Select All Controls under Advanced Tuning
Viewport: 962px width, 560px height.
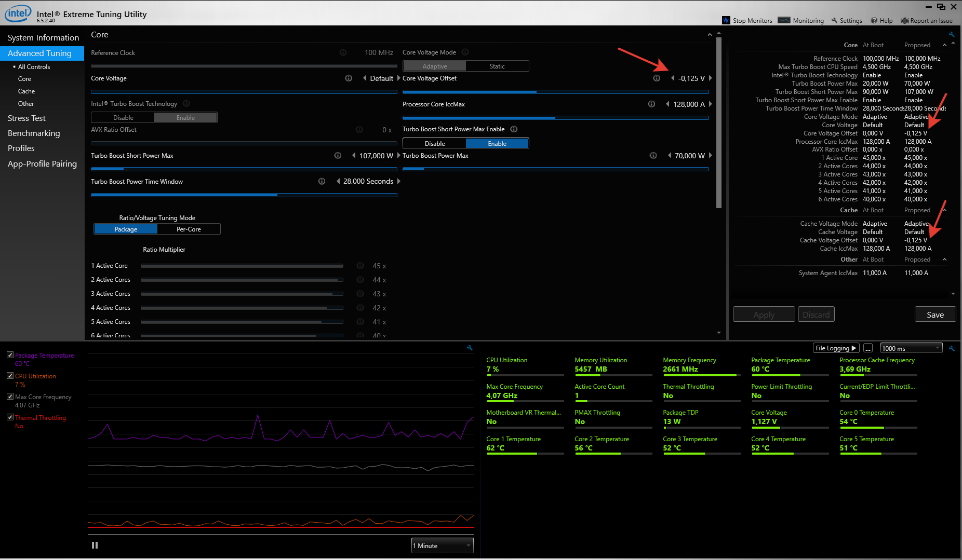click(x=34, y=67)
